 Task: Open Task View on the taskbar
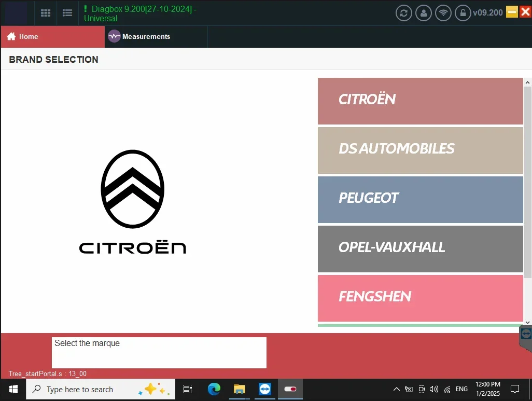coord(187,389)
